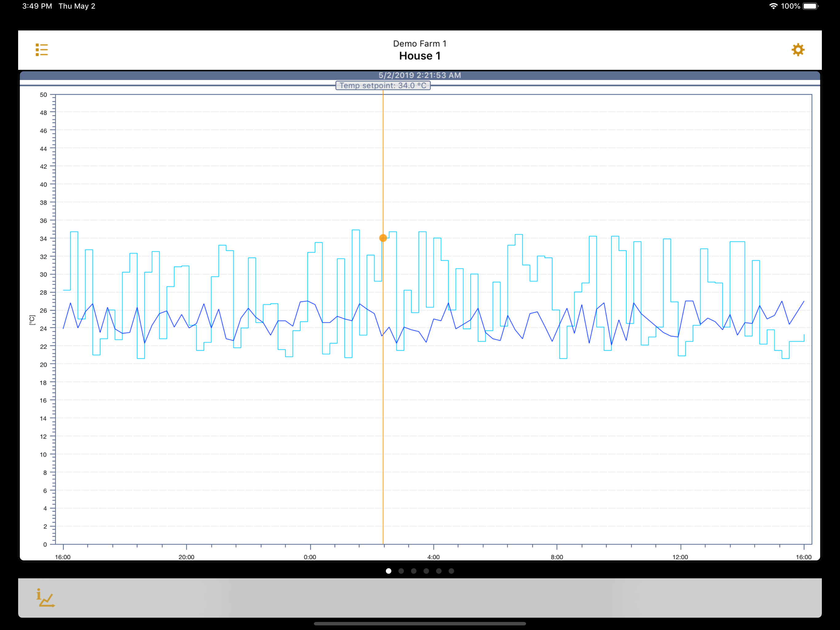The width and height of the screenshot is (840, 630).
Task: Go to fifth page indicator dot
Action: [x=439, y=571]
